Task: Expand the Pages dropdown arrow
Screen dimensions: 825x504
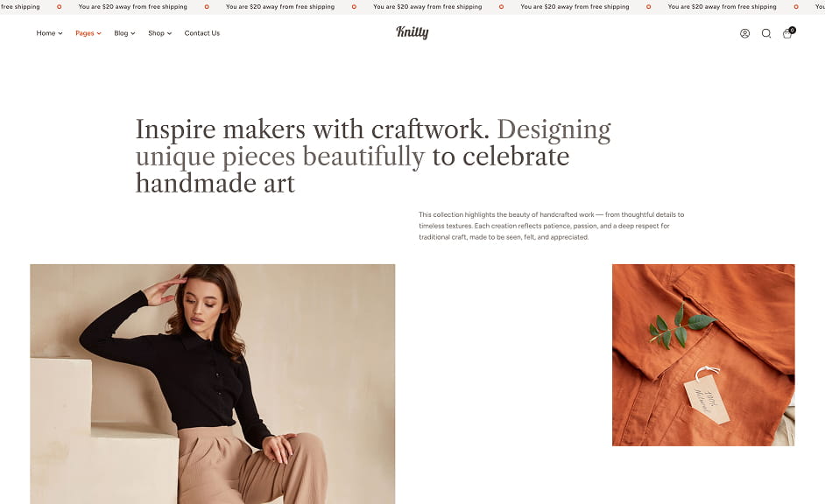Action: pos(98,33)
